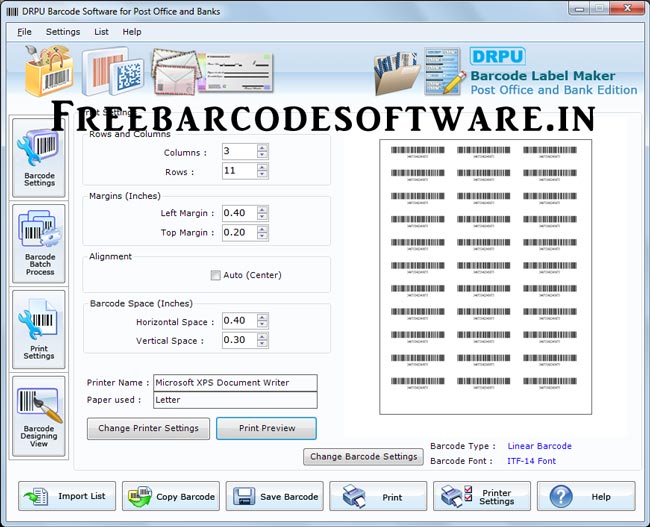650x527 pixels.
Task: Click the "Barcode Label Maker" heading
Action: click(x=543, y=76)
